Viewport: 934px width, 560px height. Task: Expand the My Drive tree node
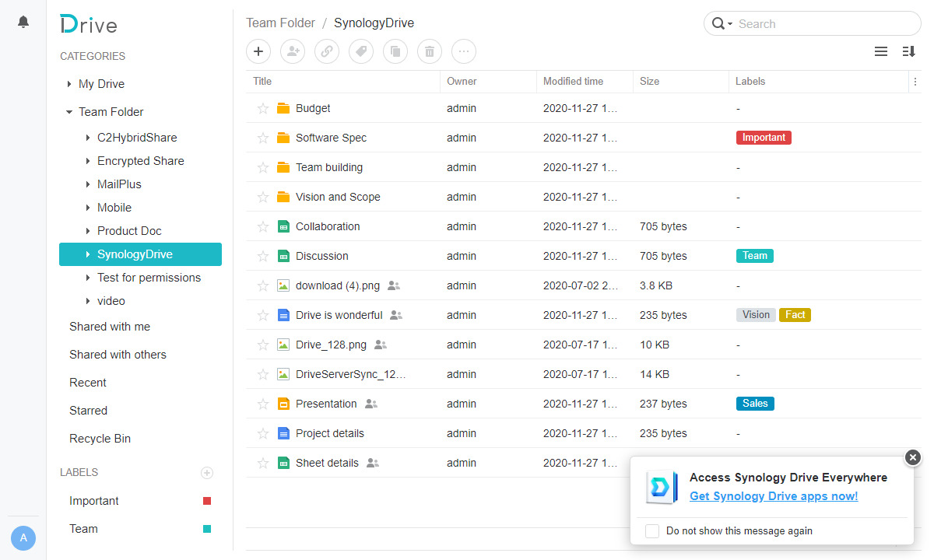tap(69, 84)
